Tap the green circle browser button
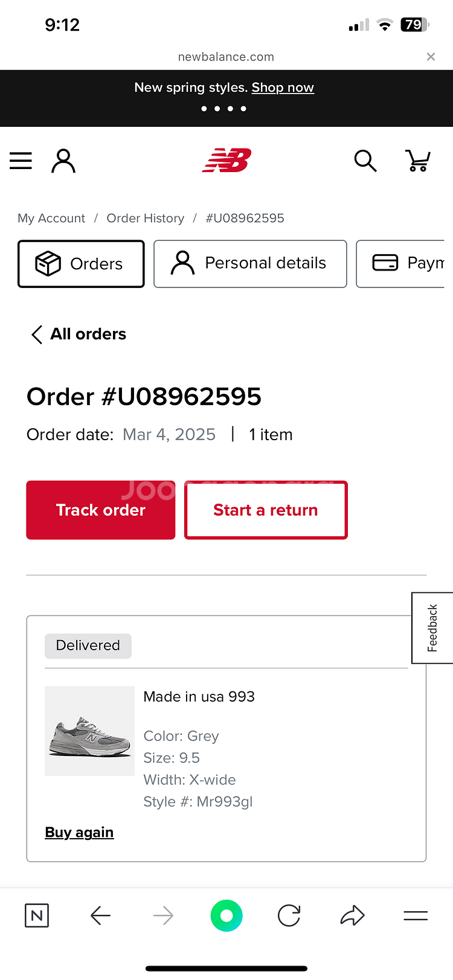This screenshot has height=980, width=453. coord(226,916)
